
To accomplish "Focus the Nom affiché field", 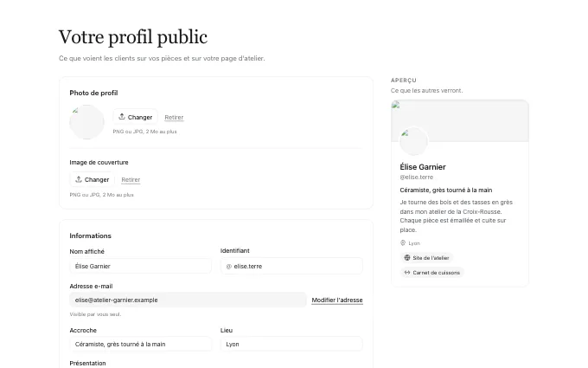I will point(141,266).
